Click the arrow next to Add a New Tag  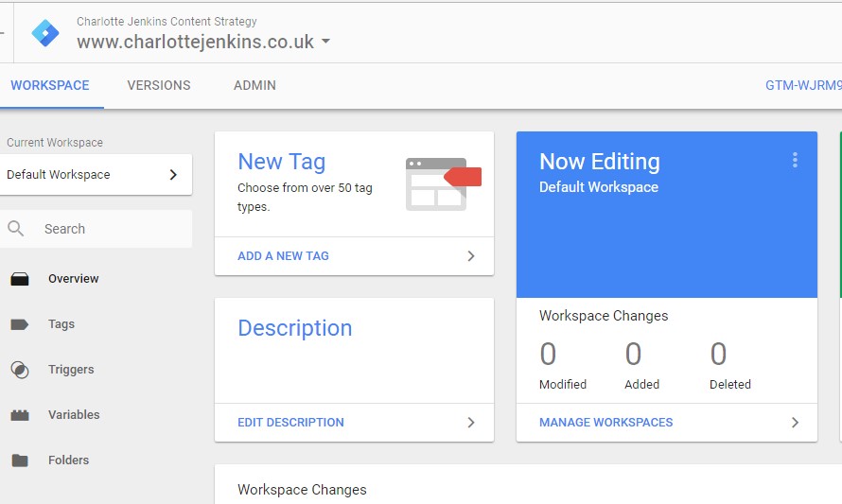[471, 256]
